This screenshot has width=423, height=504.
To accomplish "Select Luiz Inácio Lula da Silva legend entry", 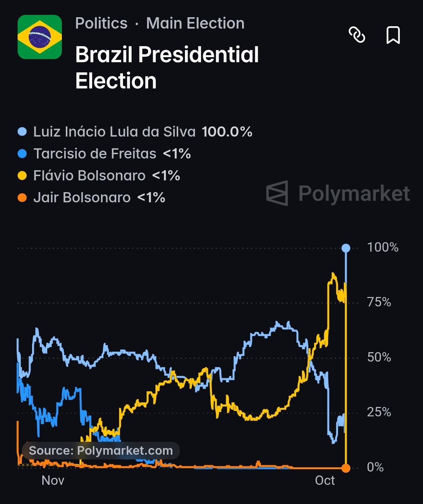I will coord(135,132).
